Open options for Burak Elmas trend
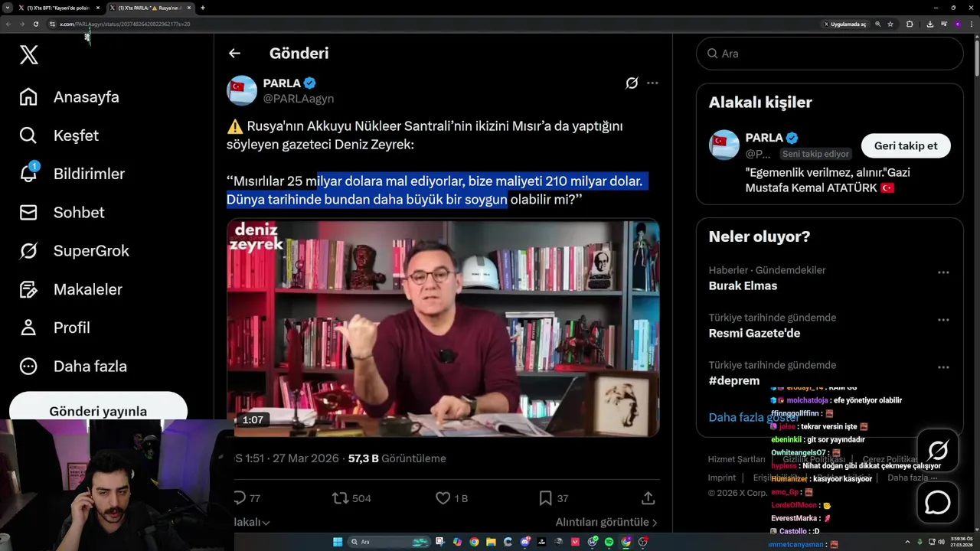The height and width of the screenshot is (551, 980). pos(943,272)
